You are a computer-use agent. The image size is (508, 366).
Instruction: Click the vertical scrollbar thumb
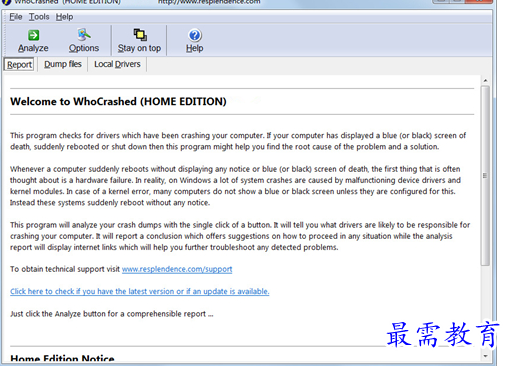(x=485, y=176)
